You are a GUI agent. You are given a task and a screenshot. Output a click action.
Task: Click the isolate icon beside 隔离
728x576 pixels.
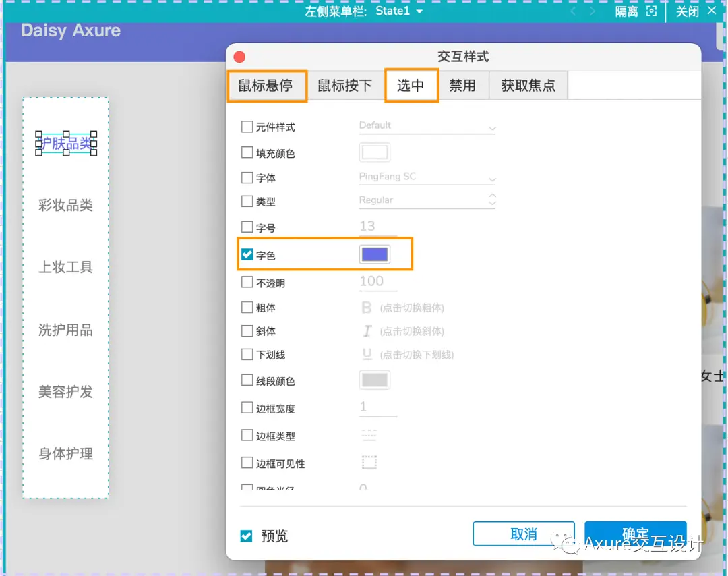point(650,11)
